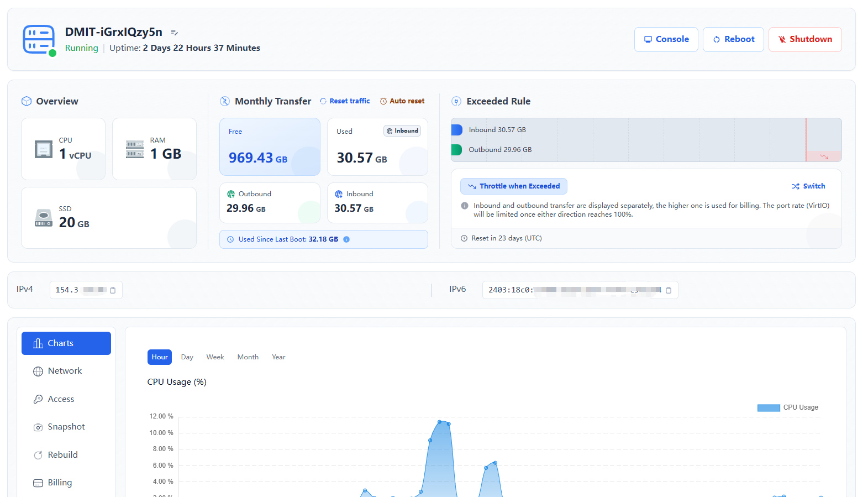868x497 pixels.
Task: Open the Charts section
Action: pos(66,343)
